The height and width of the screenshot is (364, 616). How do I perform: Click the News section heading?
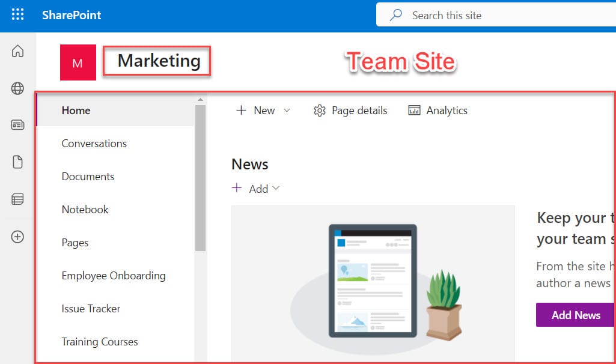[x=250, y=164]
